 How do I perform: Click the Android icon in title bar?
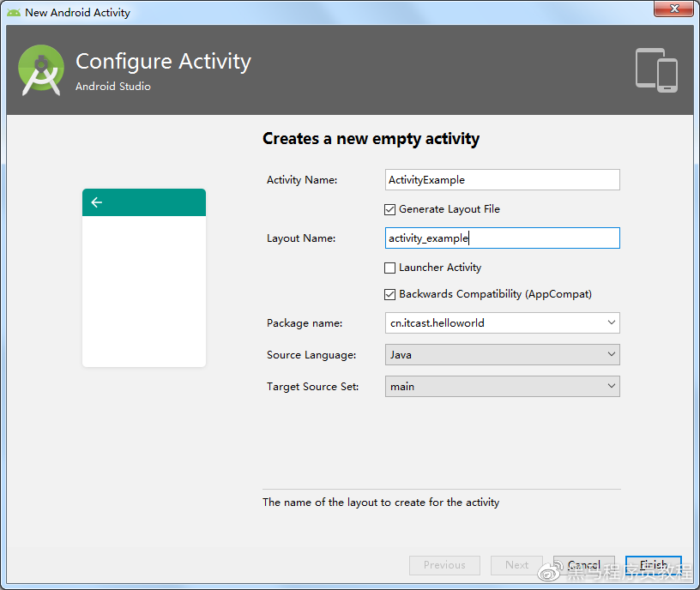[14, 13]
